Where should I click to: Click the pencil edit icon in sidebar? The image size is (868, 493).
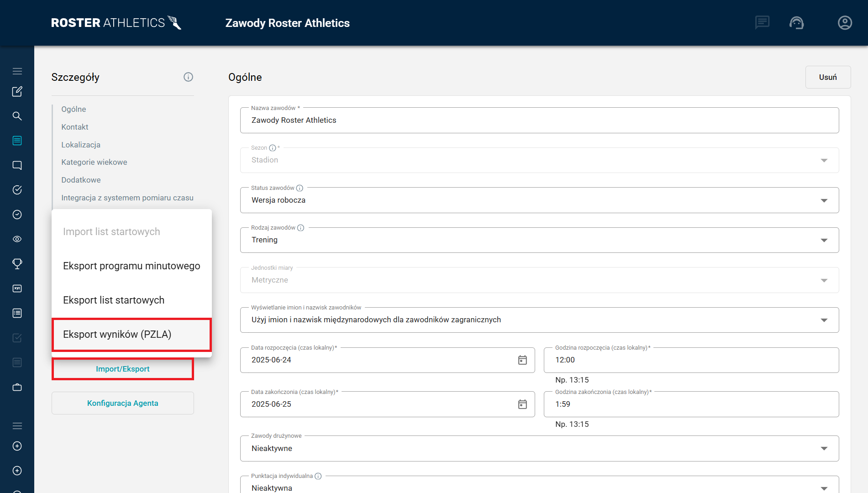pyautogui.click(x=17, y=92)
